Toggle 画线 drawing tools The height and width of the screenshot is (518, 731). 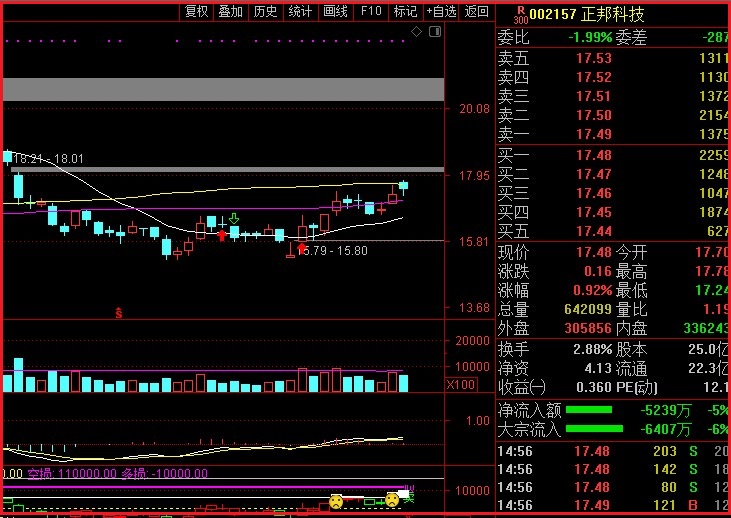(335, 11)
